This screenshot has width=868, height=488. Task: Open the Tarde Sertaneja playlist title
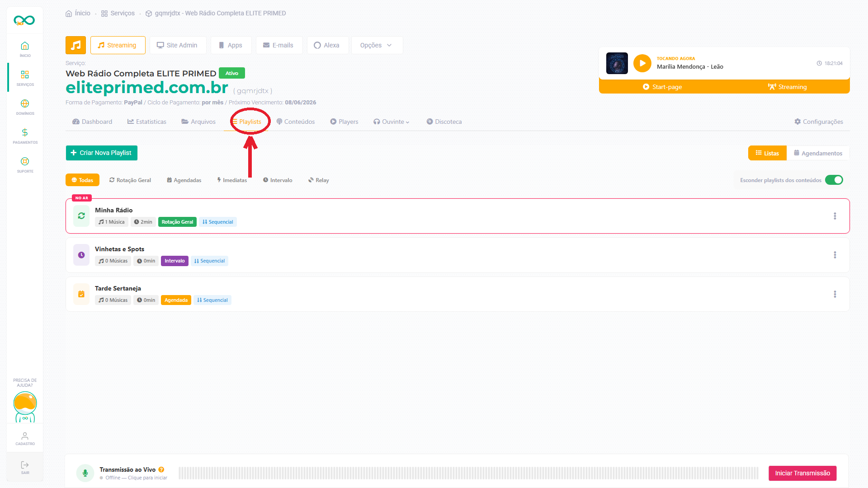(x=118, y=288)
